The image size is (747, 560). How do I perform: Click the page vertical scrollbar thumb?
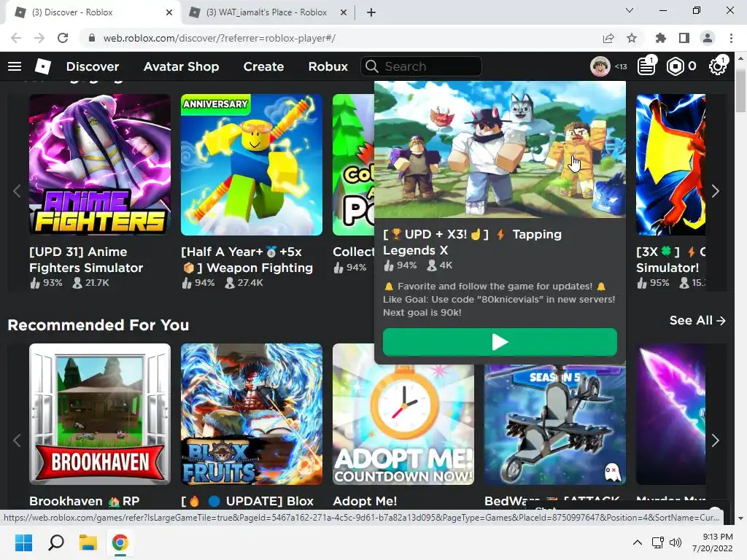coord(740,90)
